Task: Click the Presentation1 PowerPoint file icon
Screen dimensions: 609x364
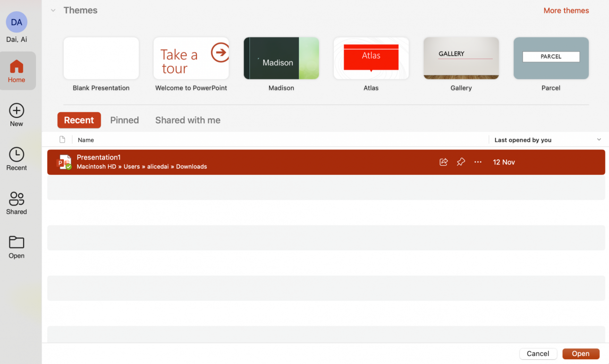Action: [64, 162]
